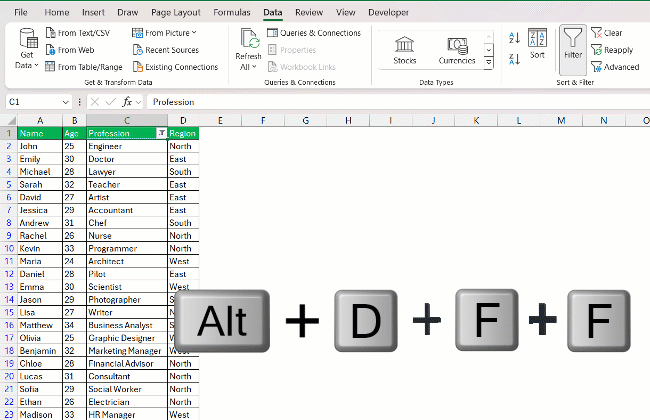Select cell containing Programmer
Viewport: 650px width, 420px height.
pos(127,248)
